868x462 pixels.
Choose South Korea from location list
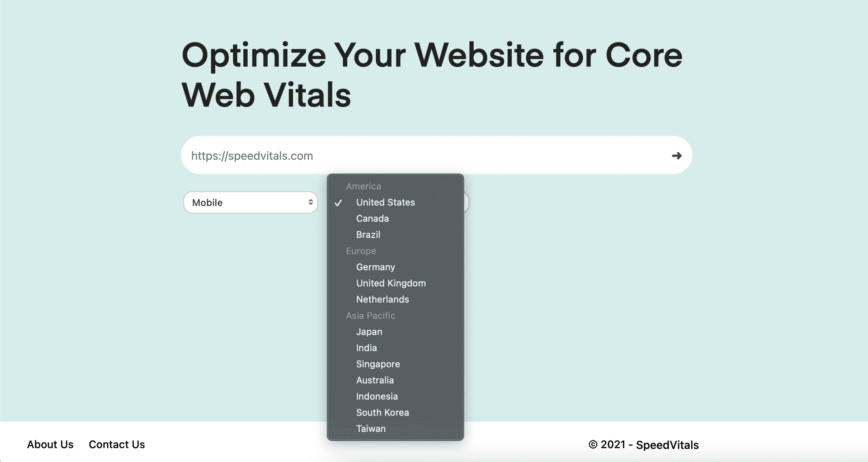(382, 412)
